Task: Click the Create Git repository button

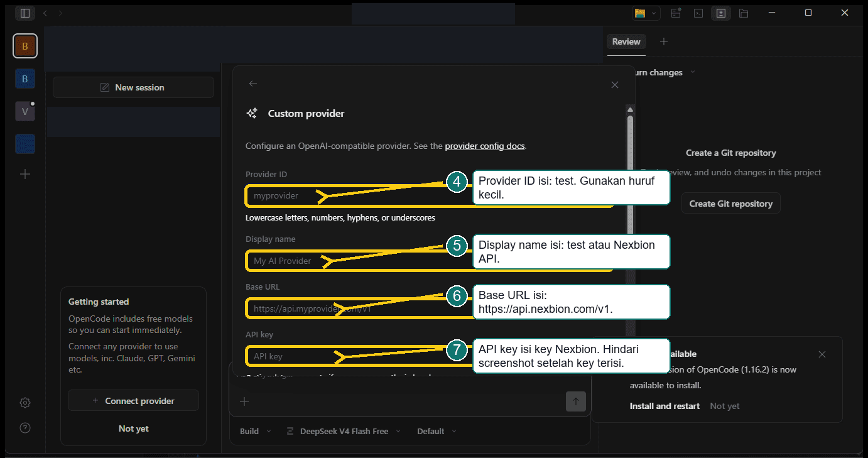Action: click(x=731, y=204)
